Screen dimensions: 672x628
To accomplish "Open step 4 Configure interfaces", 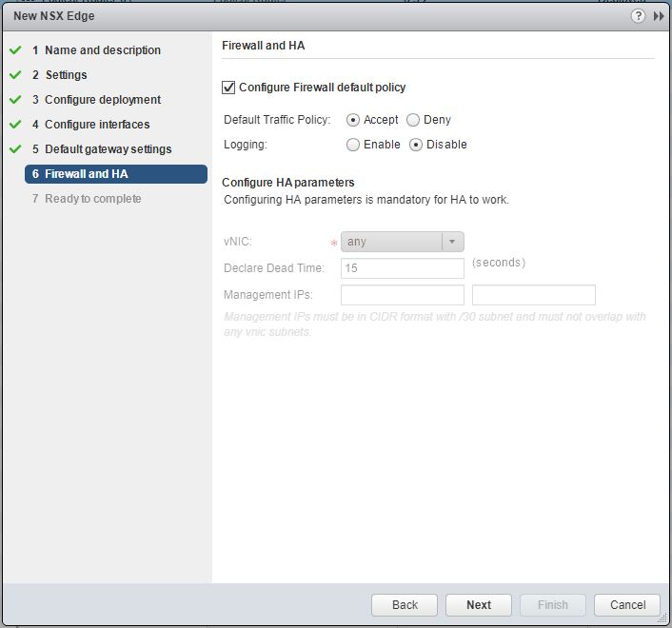I will pyautogui.click(x=96, y=125).
